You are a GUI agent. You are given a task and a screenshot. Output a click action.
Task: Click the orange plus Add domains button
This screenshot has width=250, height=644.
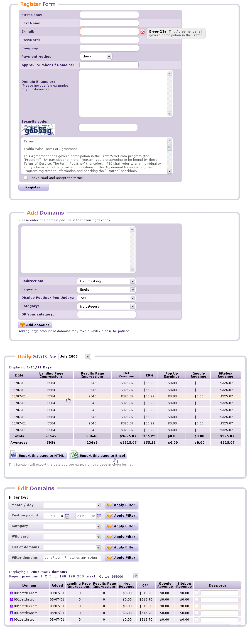pyautogui.click(x=35, y=325)
